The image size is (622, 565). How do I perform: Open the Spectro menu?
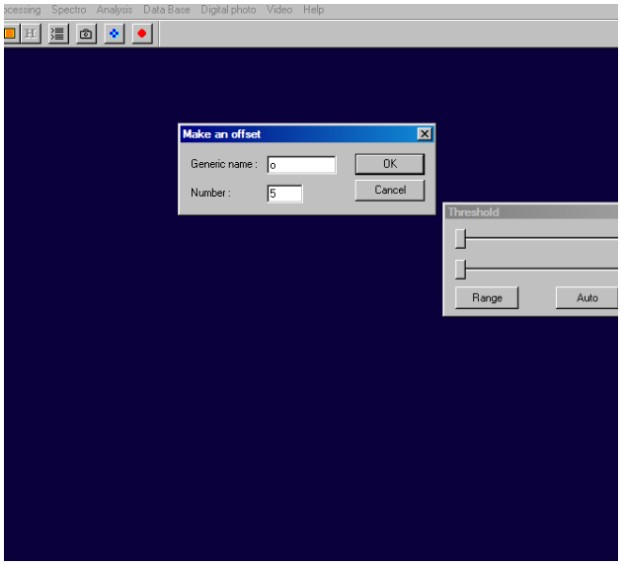click(70, 10)
